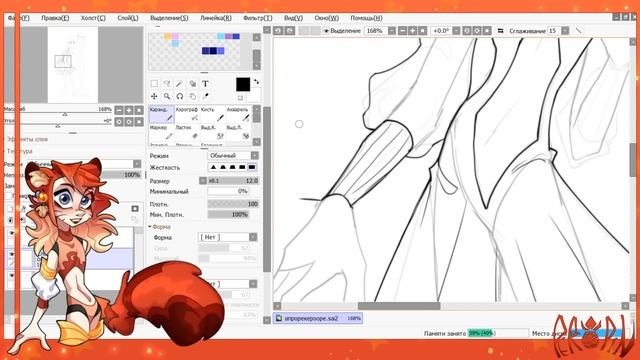This screenshot has width=640, height=360.
Task: Flip the canvas view horizontally
Action: 500,31
